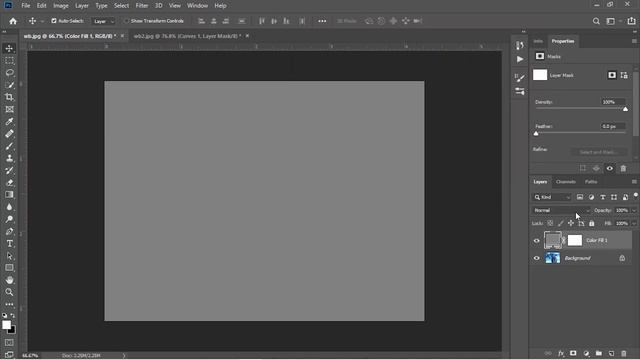Adjust the Feather slider handle
This screenshot has height=360, width=640.
pyautogui.click(x=536, y=133)
